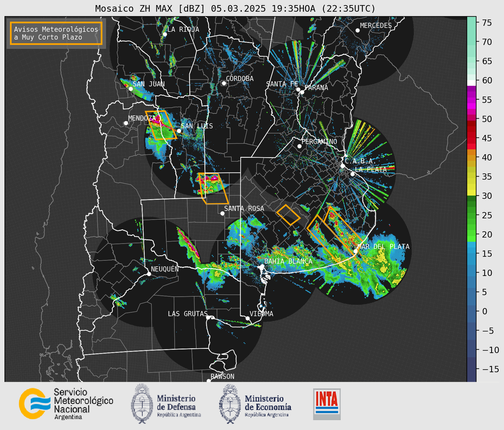Select the SAN LUIS city label
This screenshot has width=504, height=430.
coord(197,126)
